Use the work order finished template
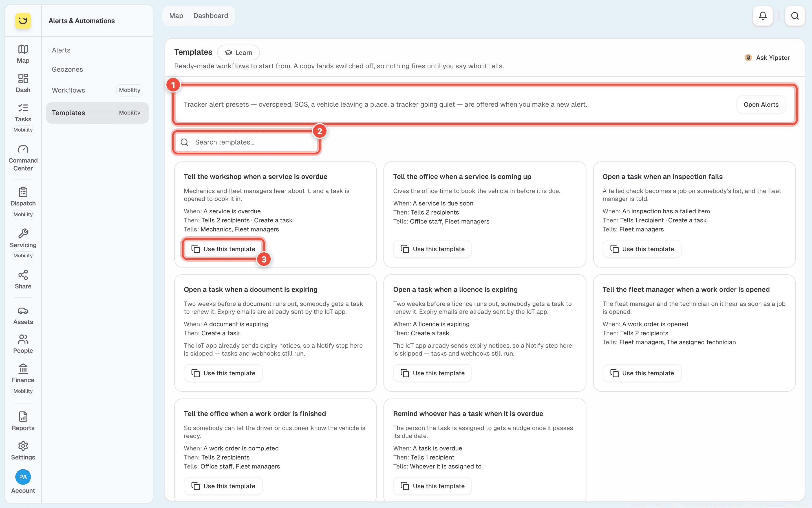Viewport: 812px width, 508px height. [223, 486]
